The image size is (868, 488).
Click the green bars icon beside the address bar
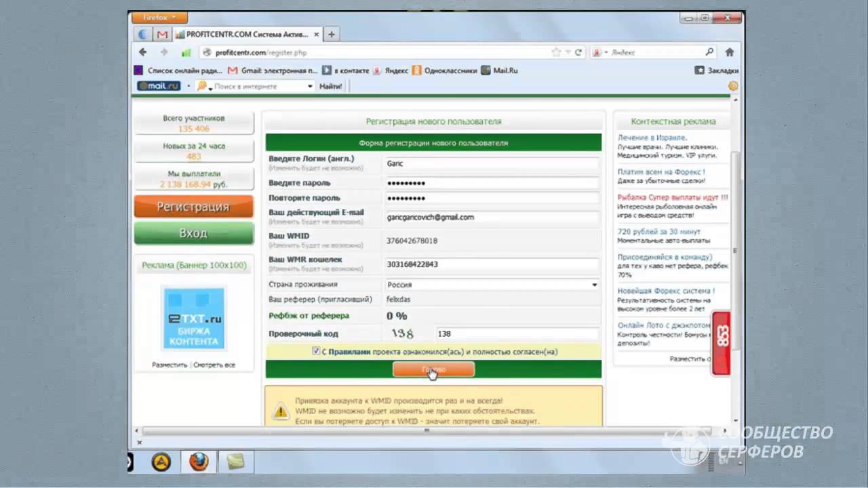point(186,52)
